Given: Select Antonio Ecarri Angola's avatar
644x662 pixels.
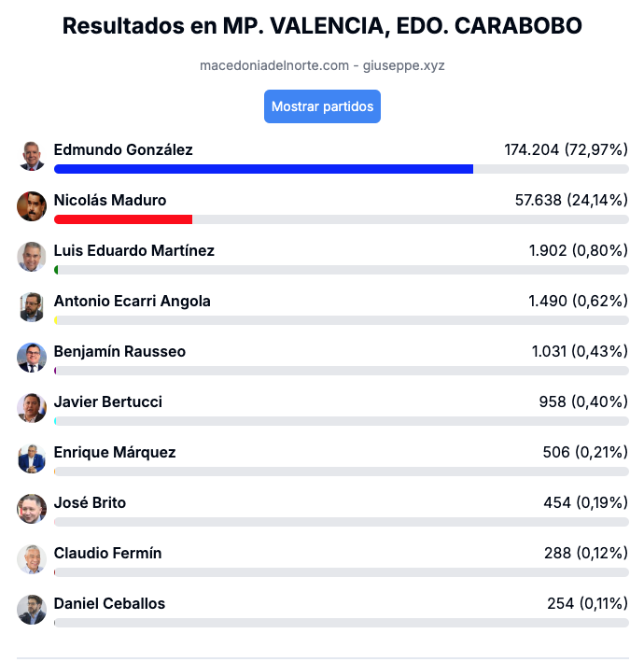Looking at the screenshot, I should [x=32, y=307].
